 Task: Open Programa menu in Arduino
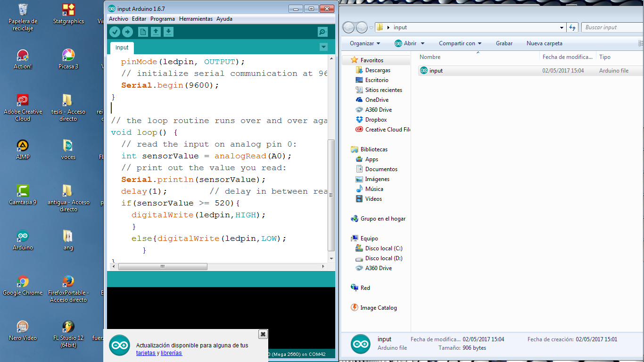point(163,19)
